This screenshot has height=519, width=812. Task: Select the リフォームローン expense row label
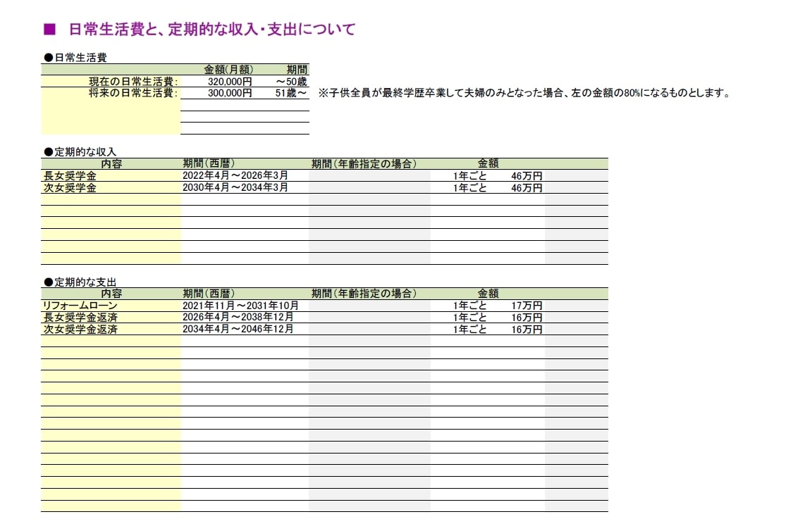[x=80, y=306]
